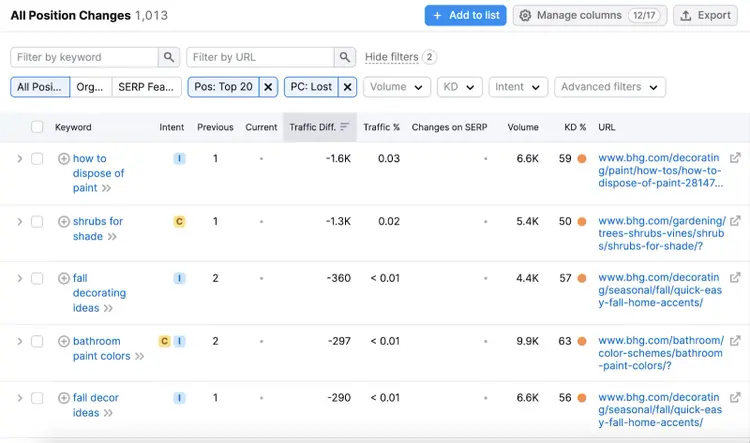750x443 pixels.
Task: Open the Advanced filters dropdown
Action: tap(610, 87)
